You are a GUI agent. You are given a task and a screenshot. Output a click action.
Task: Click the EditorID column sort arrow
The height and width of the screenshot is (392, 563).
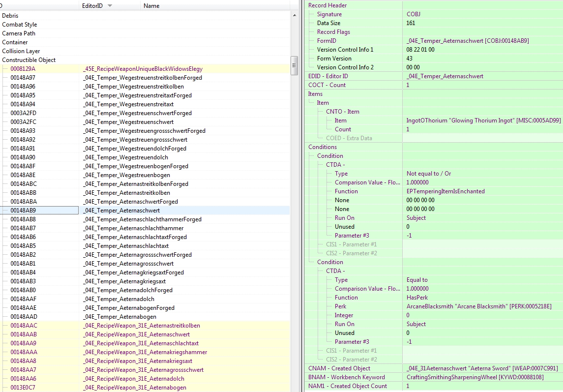110,6
